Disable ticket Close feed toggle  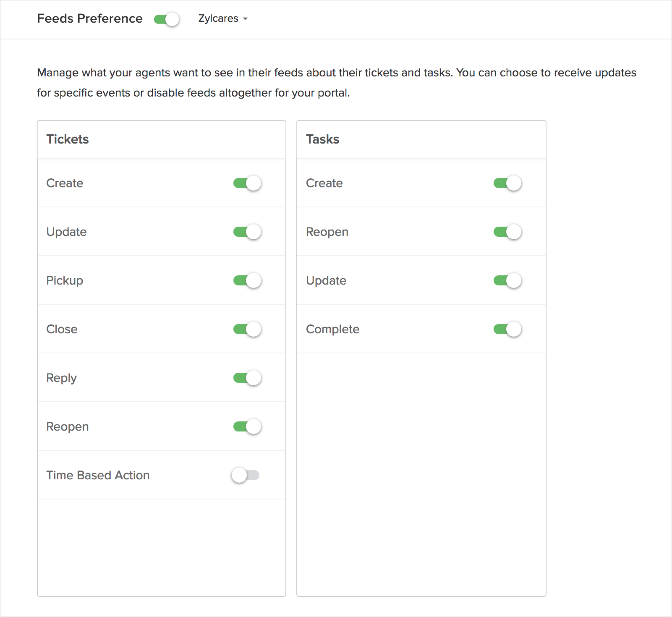(247, 329)
